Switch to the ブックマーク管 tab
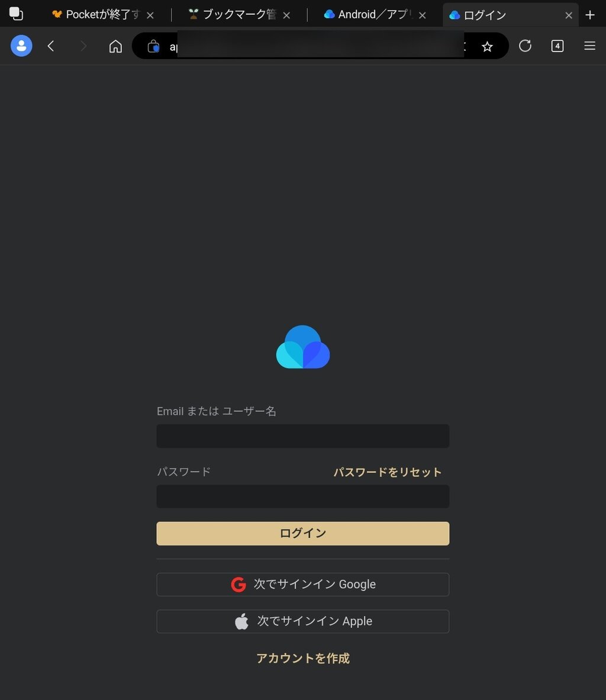This screenshot has height=700, width=606. coord(233,15)
